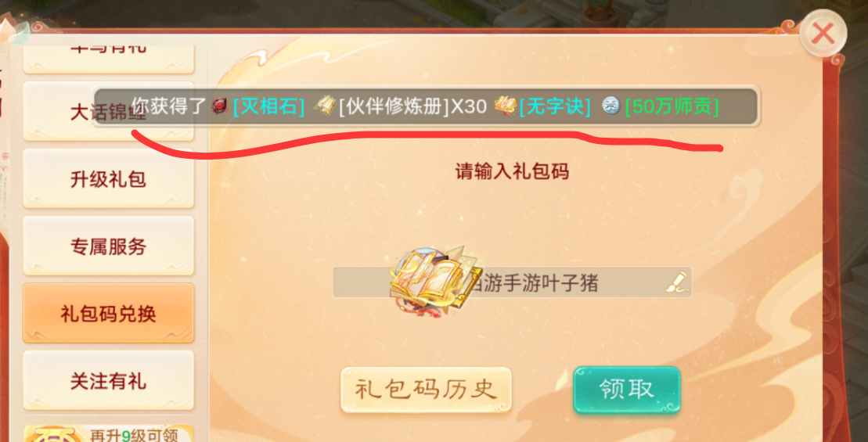The height and width of the screenshot is (442, 868).
Task: Open the 大话锦鲤 tab
Action: coord(109,113)
